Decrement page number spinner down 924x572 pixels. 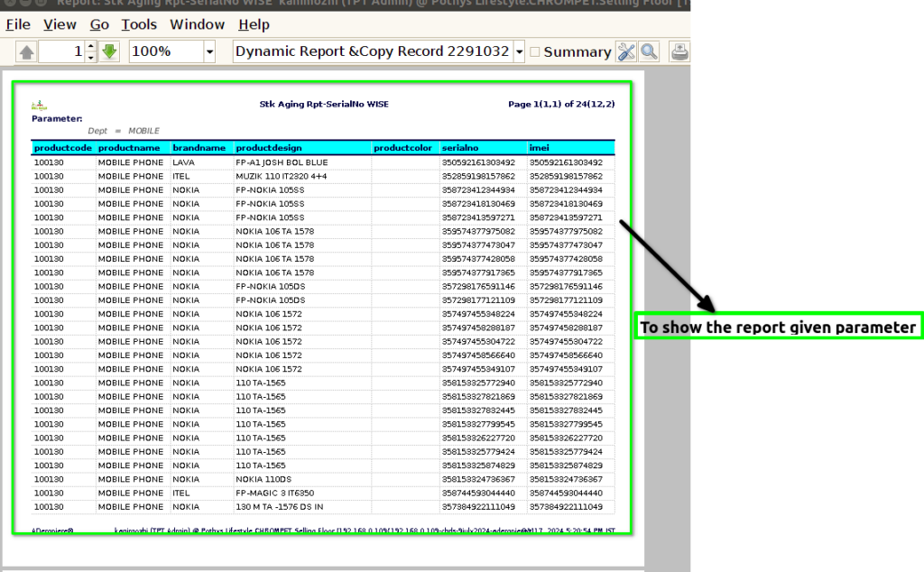pos(91,57)
